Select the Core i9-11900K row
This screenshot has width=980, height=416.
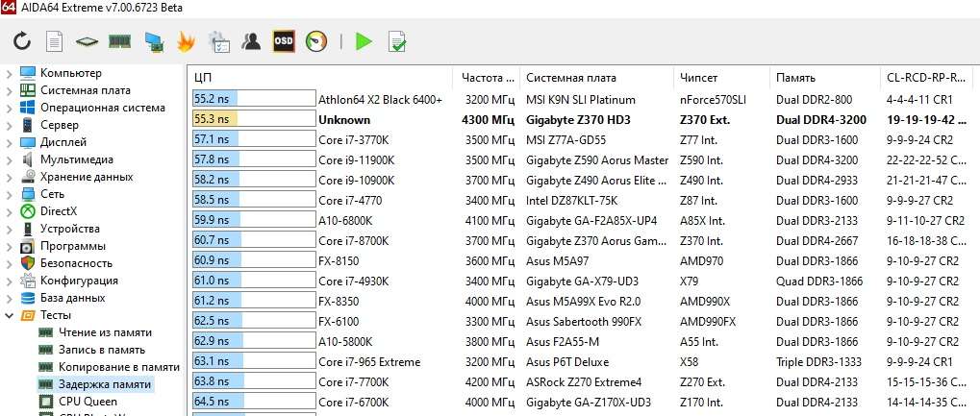tap(583, 159)
